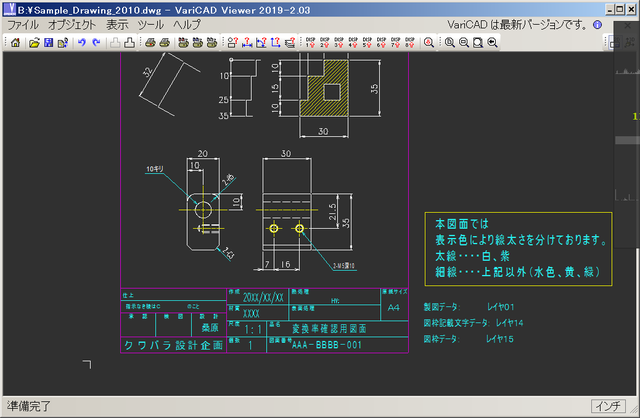Viewport: 640px width, 418px height.
Task: Click the 図枠記載文字データ: レイヤ14 text
Action: pyautogui.click(x=473, y=323)
